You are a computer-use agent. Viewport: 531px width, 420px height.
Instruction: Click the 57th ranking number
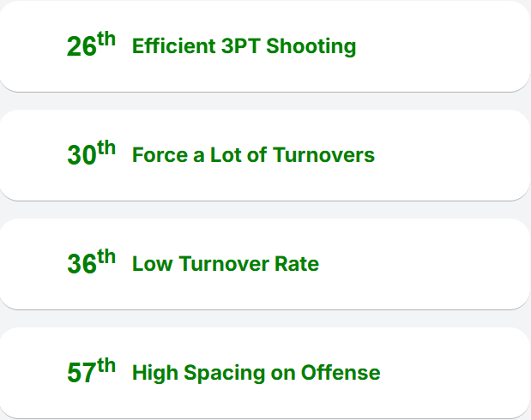tap(81, 375)
